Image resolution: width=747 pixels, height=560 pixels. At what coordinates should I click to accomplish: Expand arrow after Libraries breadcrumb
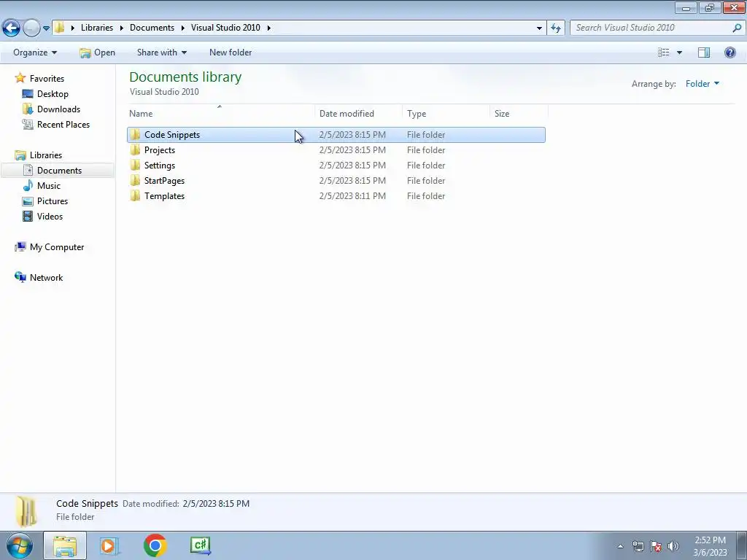[122, 28]
